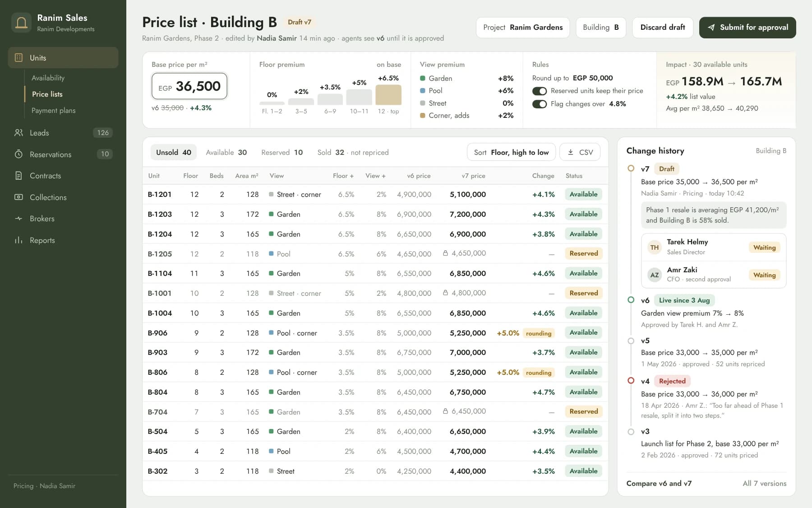Click the TH avatar for Tarek Helmy
The width and height of the screenshot is (812, 508).
pos(655,247)
